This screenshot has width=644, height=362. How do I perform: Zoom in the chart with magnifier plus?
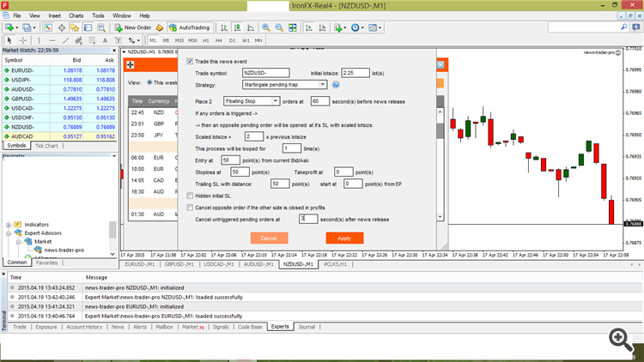265,27
